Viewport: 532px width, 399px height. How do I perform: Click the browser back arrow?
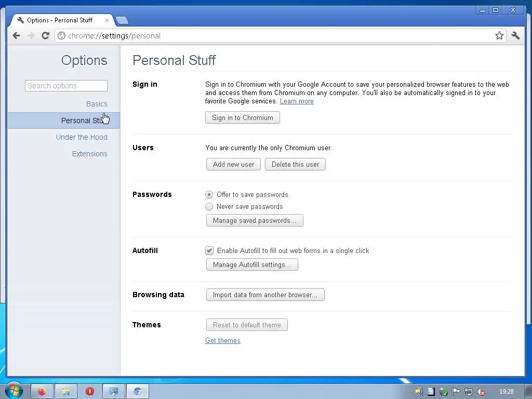coord(16,36)
